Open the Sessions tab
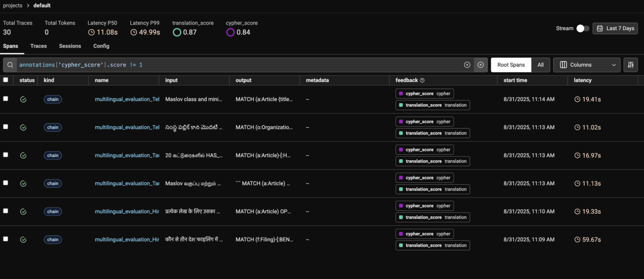Screen dimensions: 644x279 pyautogui.click(x=70, y=46)
